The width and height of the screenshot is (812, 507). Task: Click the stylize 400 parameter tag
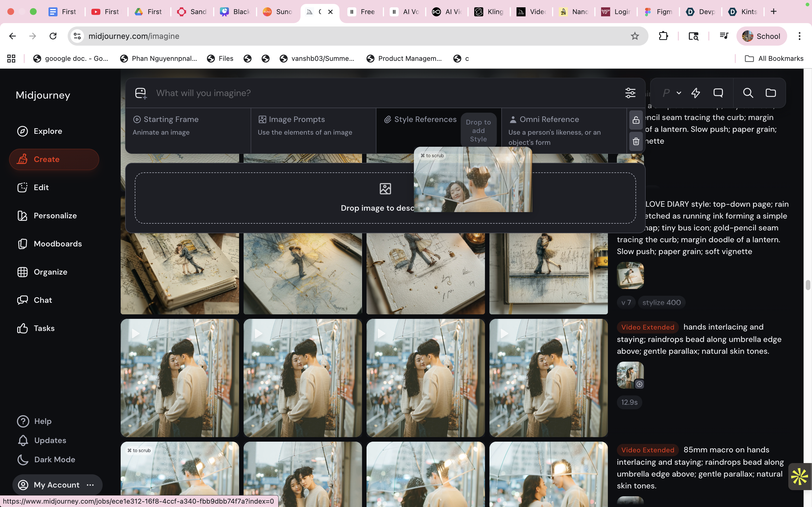[x=661, y=303]
